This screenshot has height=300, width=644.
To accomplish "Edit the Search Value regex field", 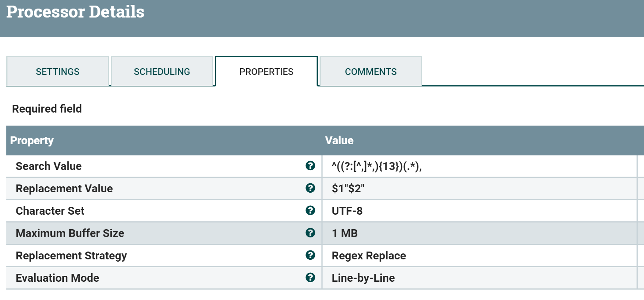I will click(377, 166).
